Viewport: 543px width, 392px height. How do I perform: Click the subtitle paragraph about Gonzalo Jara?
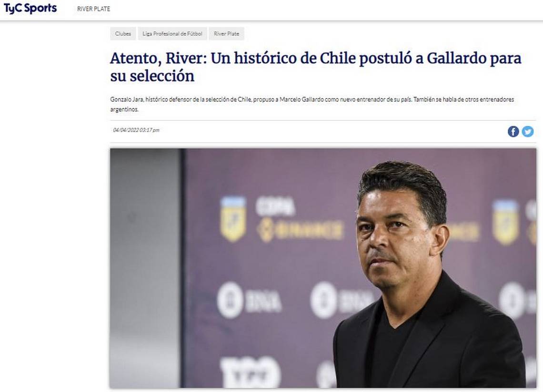[312, 104]
